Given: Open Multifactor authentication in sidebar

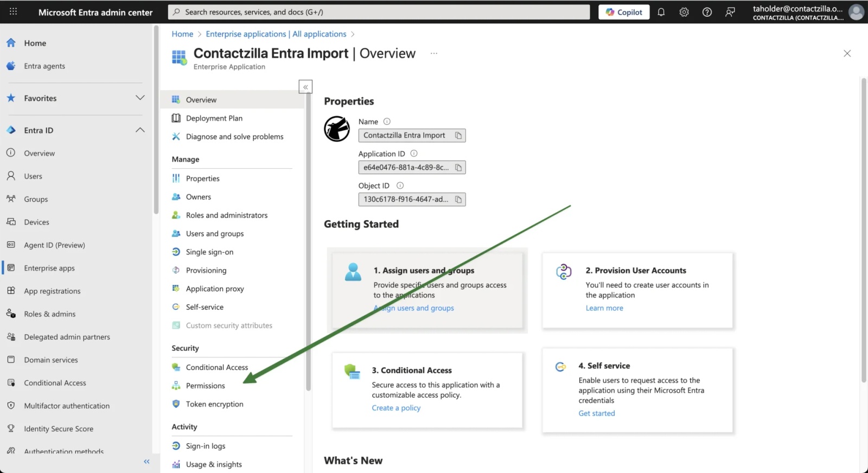Looking at the screenshot, I should point(67,406).
